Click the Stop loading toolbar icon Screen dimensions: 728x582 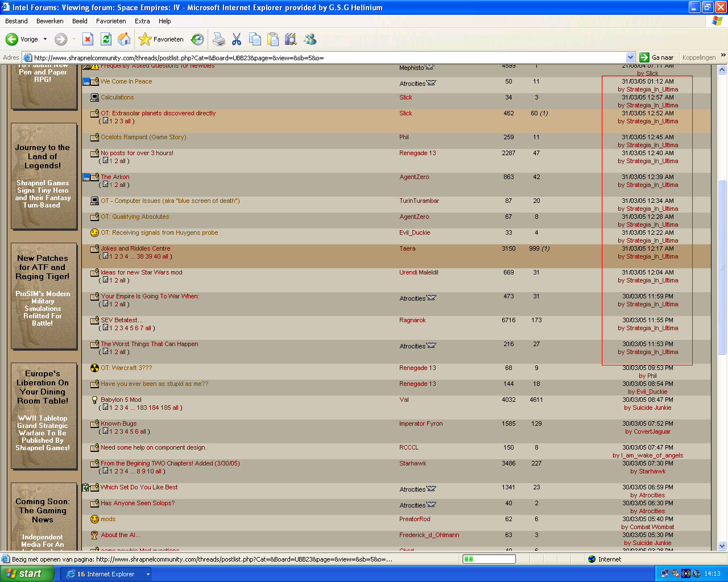[88, 39]
